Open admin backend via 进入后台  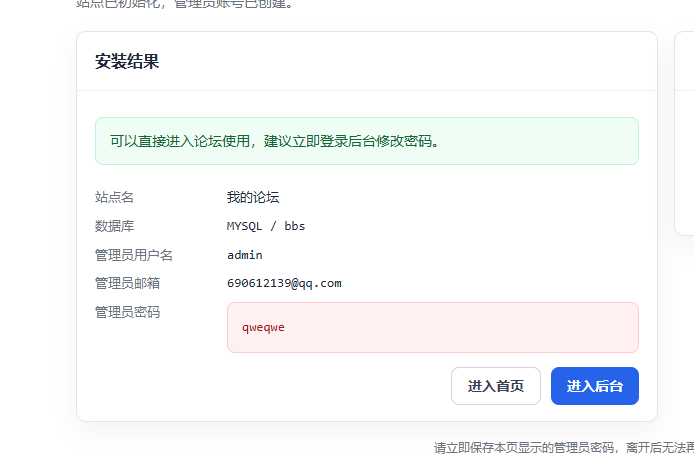(594, 386)
